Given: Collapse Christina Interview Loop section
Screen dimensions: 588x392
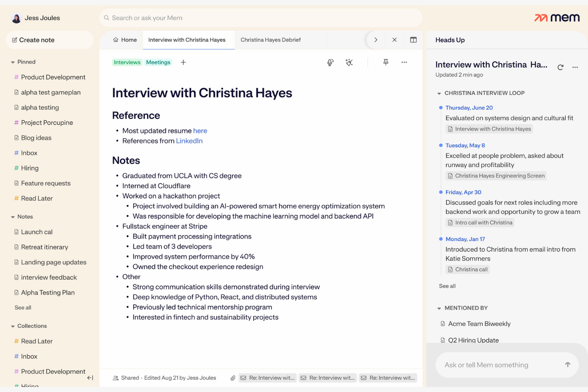Looking at the screenshot, I should (439, 93).
